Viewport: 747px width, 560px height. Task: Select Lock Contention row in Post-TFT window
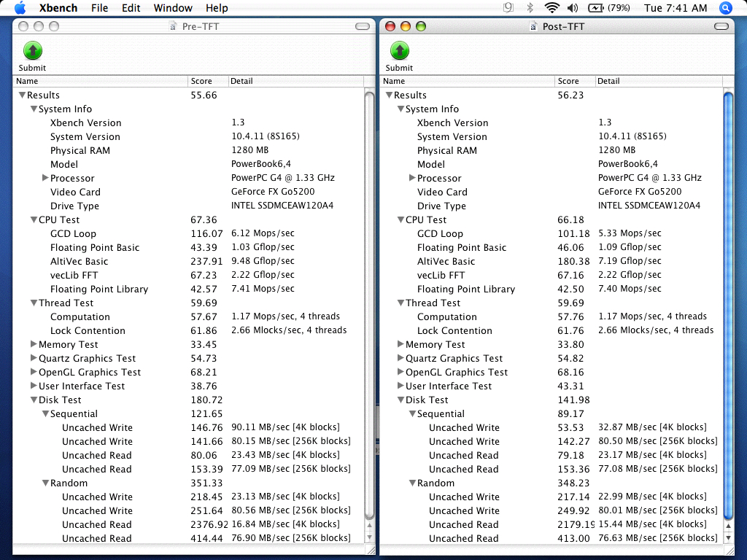tap(551, 330)
